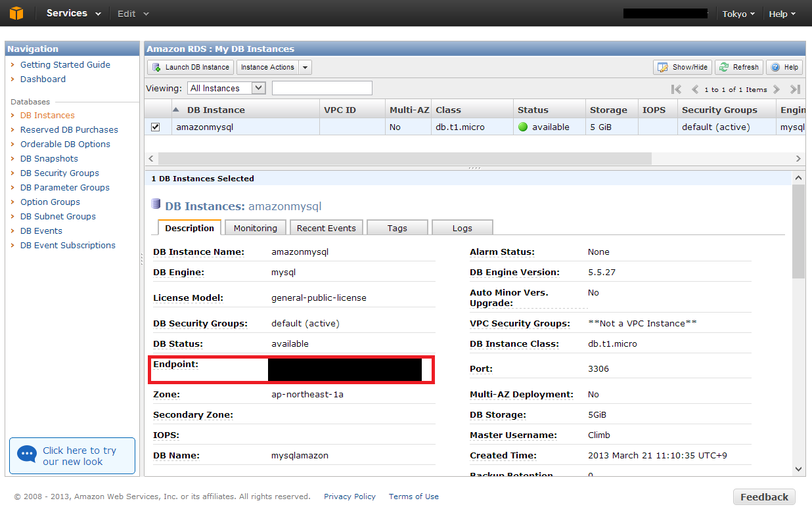812x507 pixels.
Task: Go to the previous page of items
Action: (x=694, y=89)
